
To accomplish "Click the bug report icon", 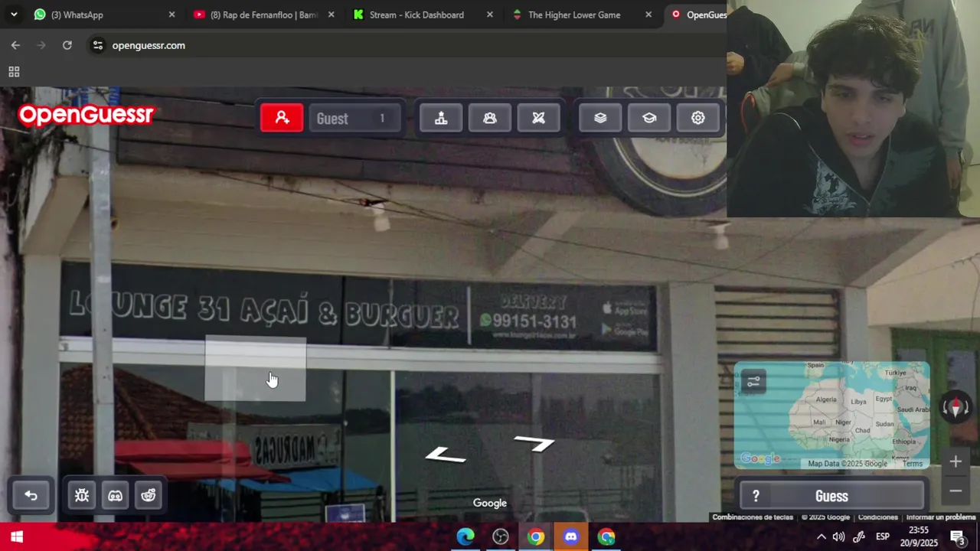I will coord(82,496).
